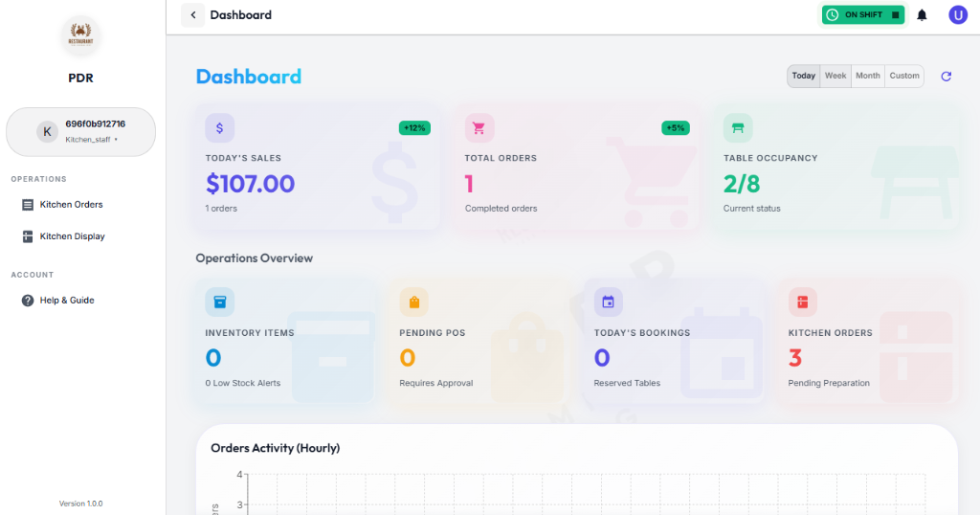Toggle the ON SHIFT status button
Image resolution: width=980 pixels, height=515 pixels.
coord(862,15)
